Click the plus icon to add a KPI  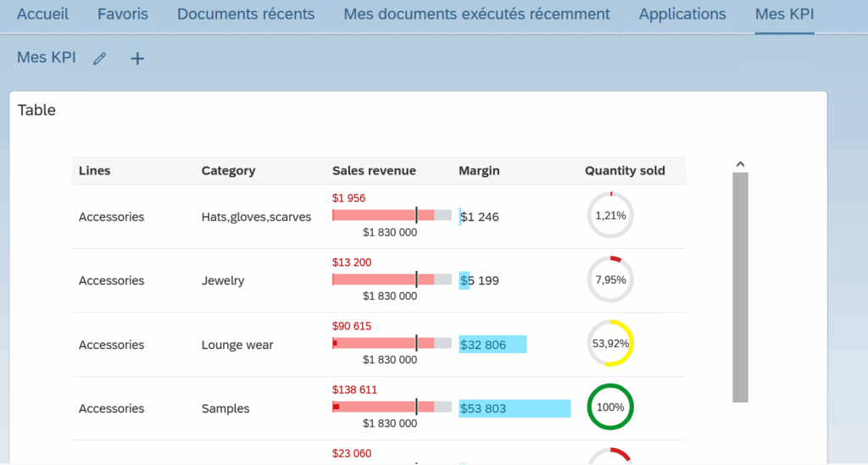137,58
